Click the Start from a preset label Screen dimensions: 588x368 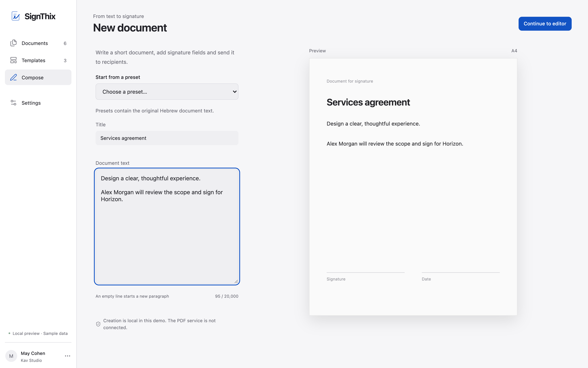click(x=118, y=77)
